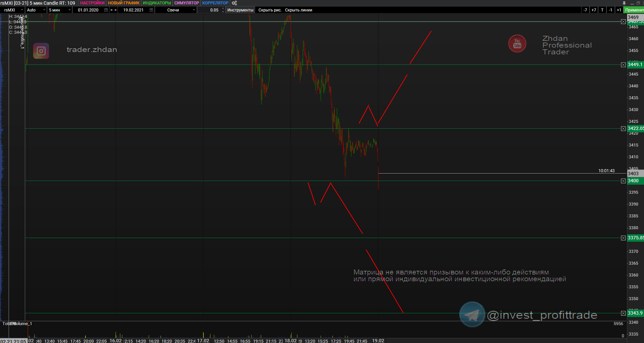Click the 17:25 time axis label
644x343 pixels.
336,341
